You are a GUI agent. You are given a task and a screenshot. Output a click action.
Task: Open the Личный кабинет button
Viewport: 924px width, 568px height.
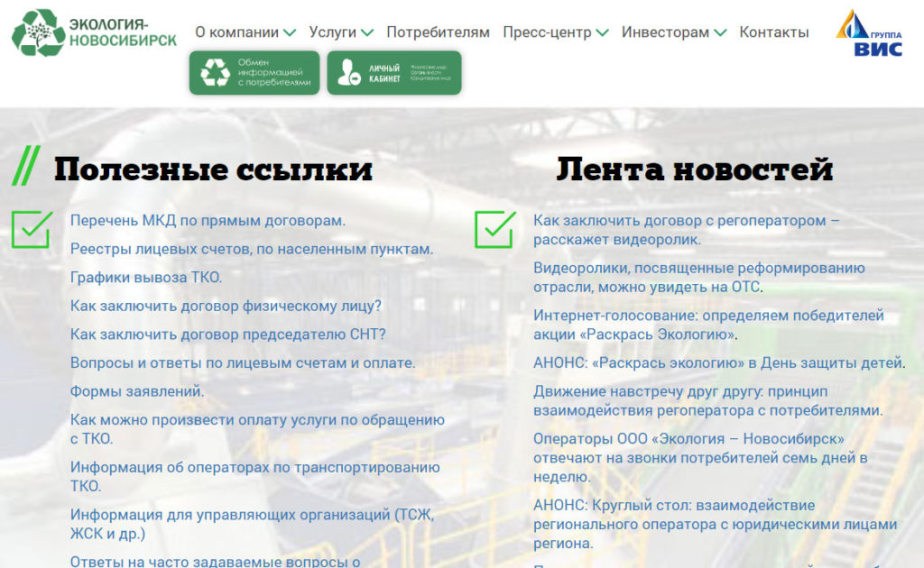(394, 73)
